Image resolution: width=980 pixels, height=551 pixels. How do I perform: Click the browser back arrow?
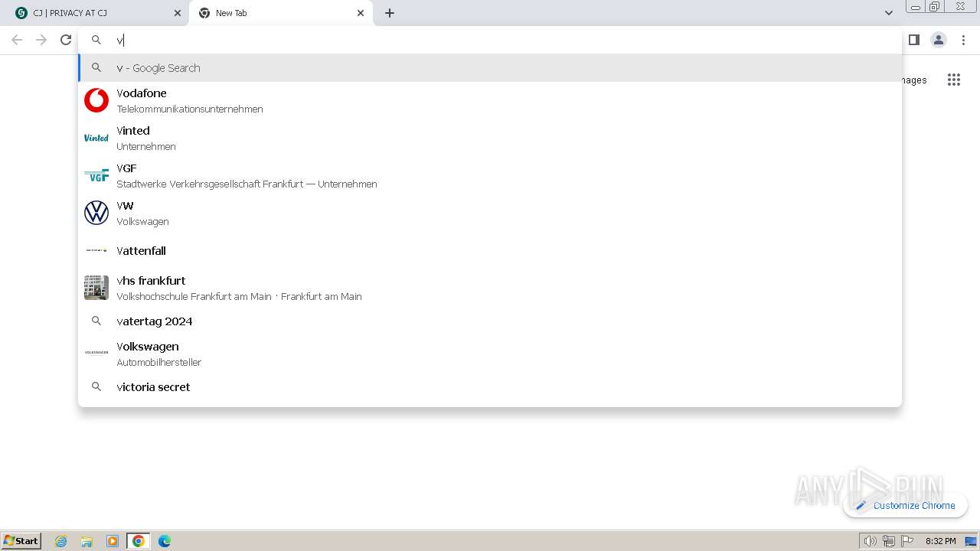pyautogui.click(x=17, y=40)
